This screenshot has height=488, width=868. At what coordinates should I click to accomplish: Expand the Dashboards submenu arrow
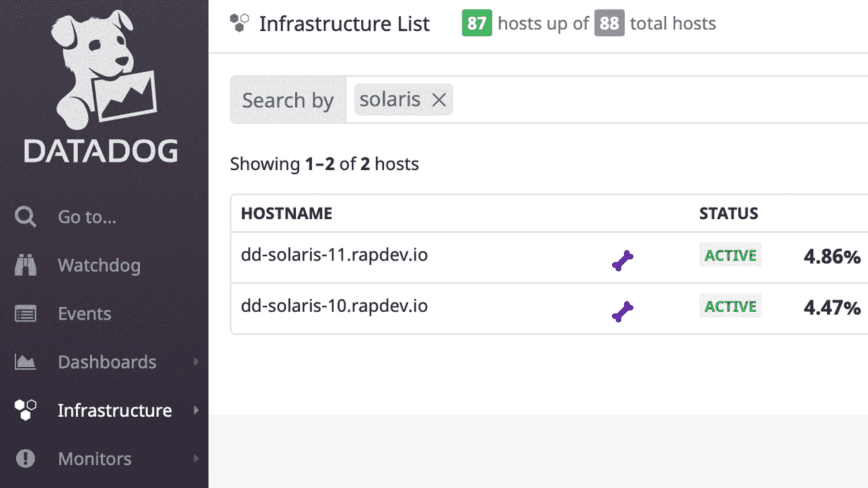196,361
